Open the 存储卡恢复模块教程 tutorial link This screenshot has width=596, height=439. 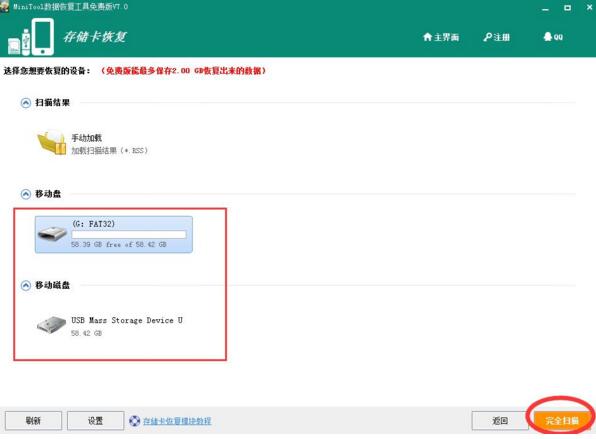click(x=177, y=421)
